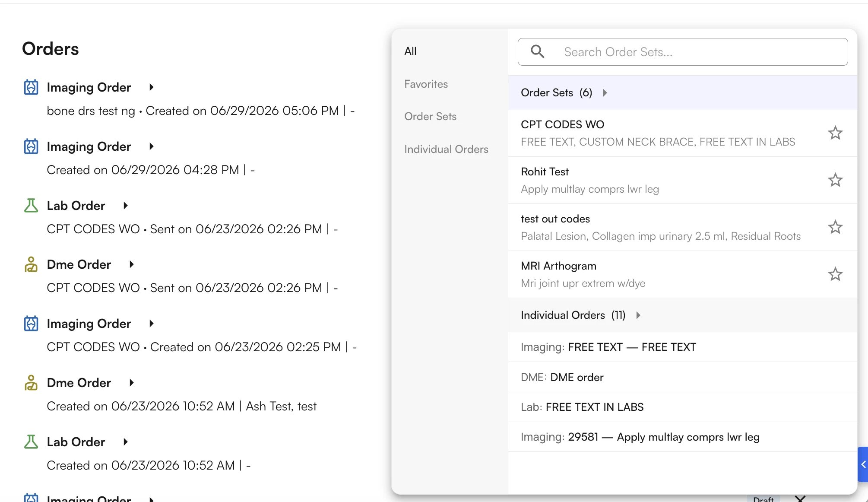Click the DME icon for CPT CODES WO order

click(x=31, y=264)
